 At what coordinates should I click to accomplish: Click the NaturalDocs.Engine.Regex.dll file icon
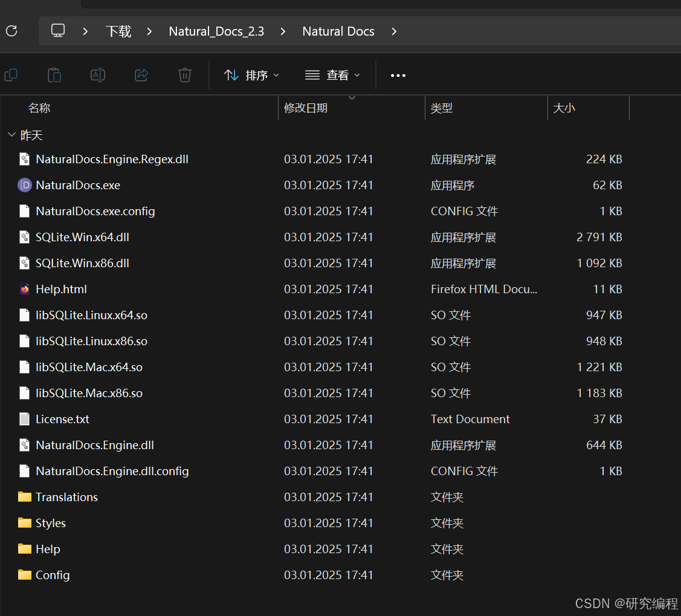(x=25, y=160)
